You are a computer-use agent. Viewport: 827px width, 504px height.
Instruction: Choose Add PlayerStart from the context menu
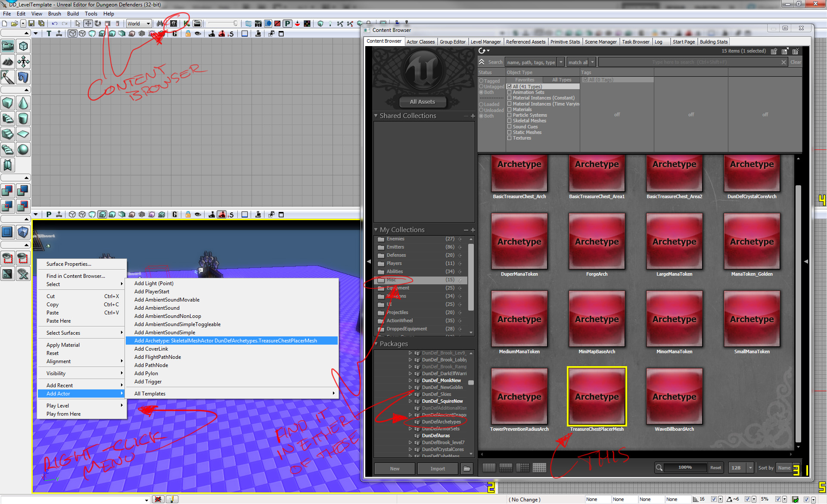(x=232, y=292)
